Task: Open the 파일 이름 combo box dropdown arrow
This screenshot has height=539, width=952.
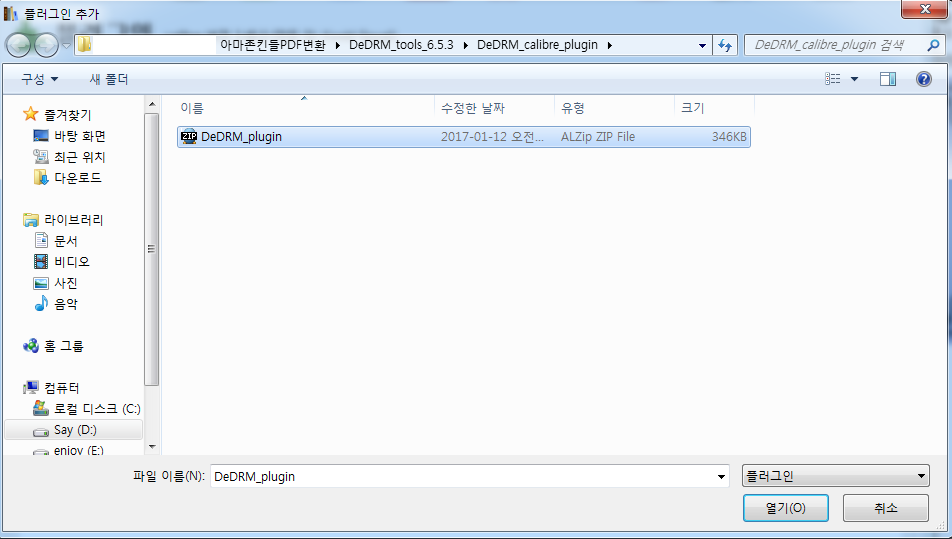Action: [721, 476]
